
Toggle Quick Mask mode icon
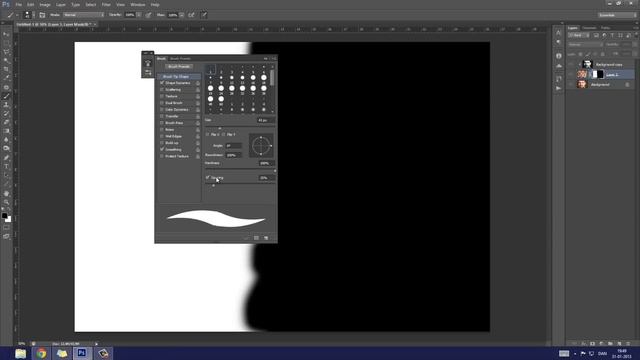[6, 228]
